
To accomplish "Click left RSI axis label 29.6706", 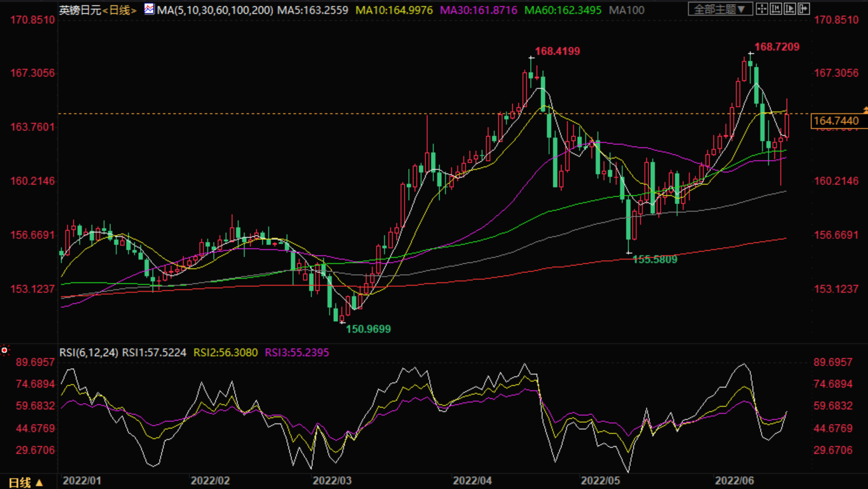I will (x=35, y=450).
